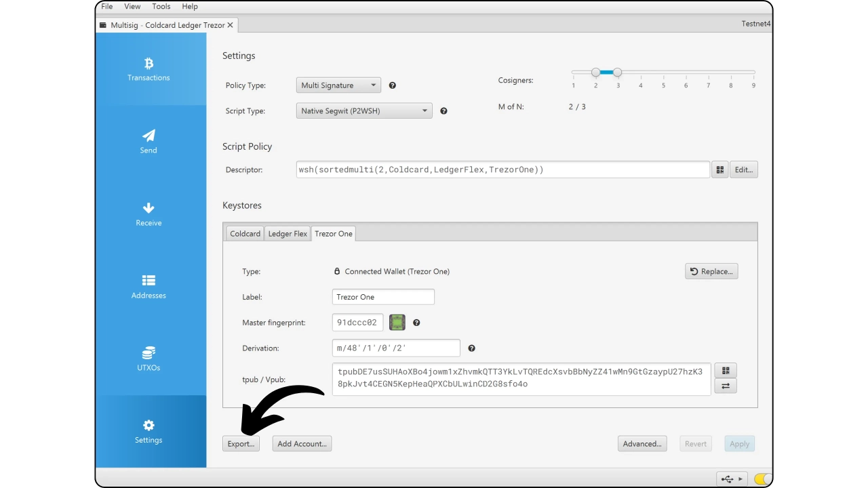Click the Derivation path field
This screenshot has width=868, height=488.
click(x=396, y=348)
